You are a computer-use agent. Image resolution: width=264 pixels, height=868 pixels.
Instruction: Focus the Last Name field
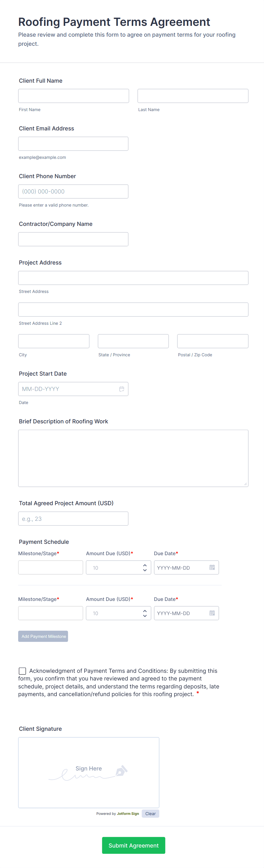193,96
